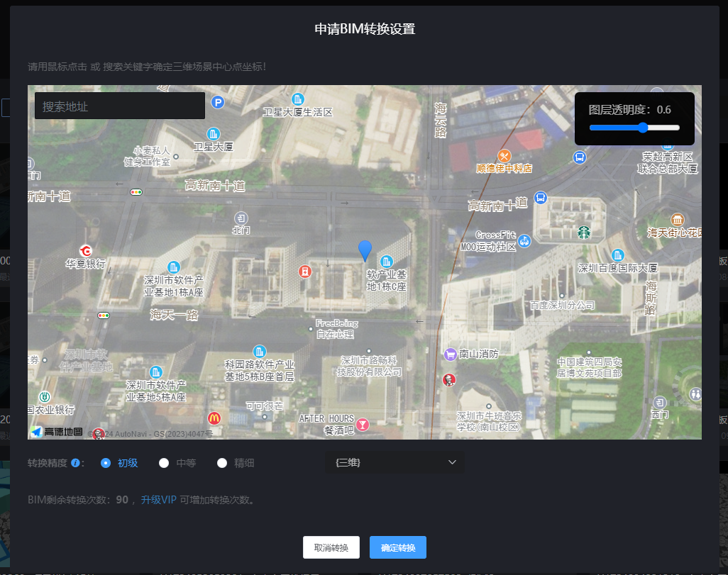Select the 精细 precision radio button

coord(222,463)
